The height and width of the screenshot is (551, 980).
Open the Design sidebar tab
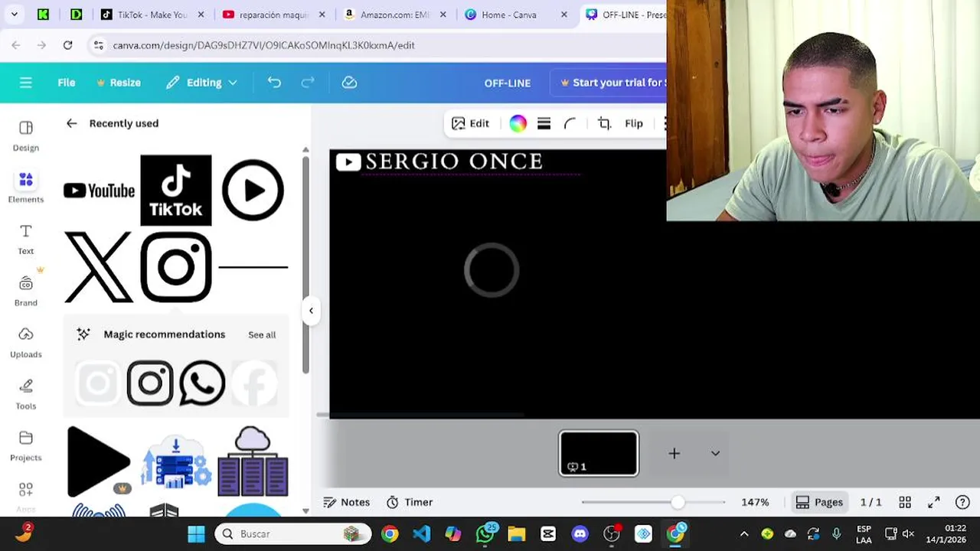tap(26, 135)
